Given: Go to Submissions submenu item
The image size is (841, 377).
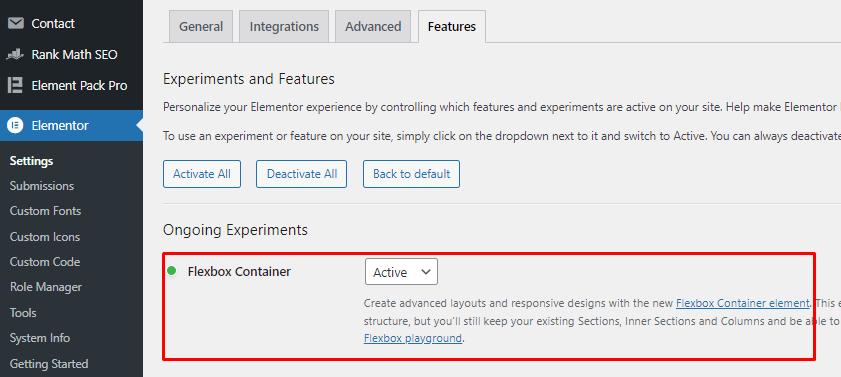Looking at the screenshot, I should point(42,186).
